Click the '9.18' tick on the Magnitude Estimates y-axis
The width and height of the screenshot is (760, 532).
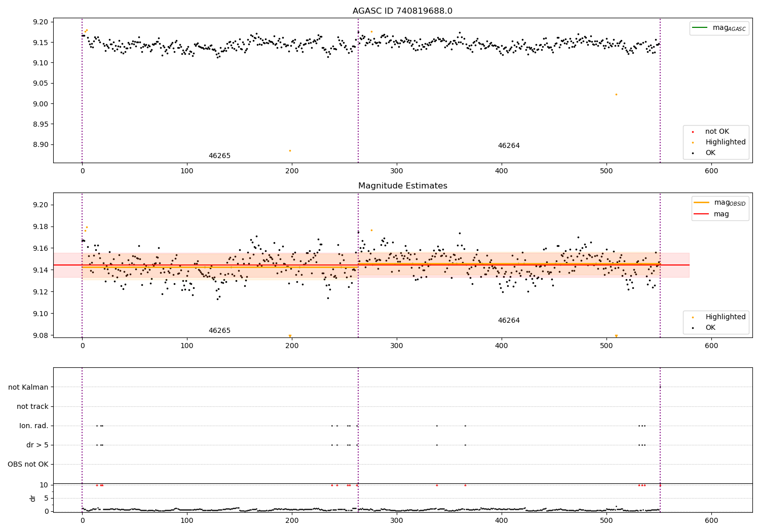[41, 227]
